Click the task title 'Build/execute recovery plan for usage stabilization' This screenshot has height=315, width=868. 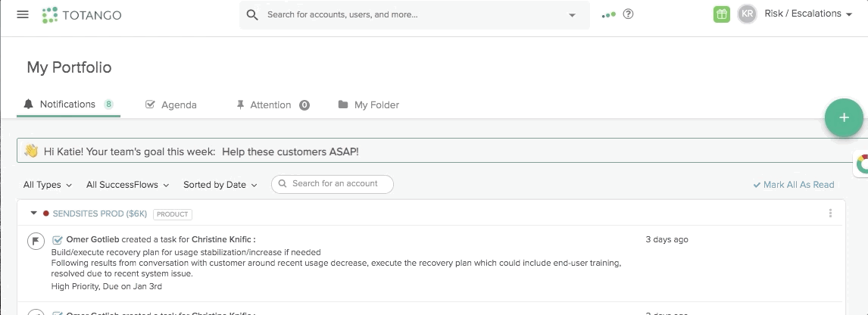pos(186,252)
